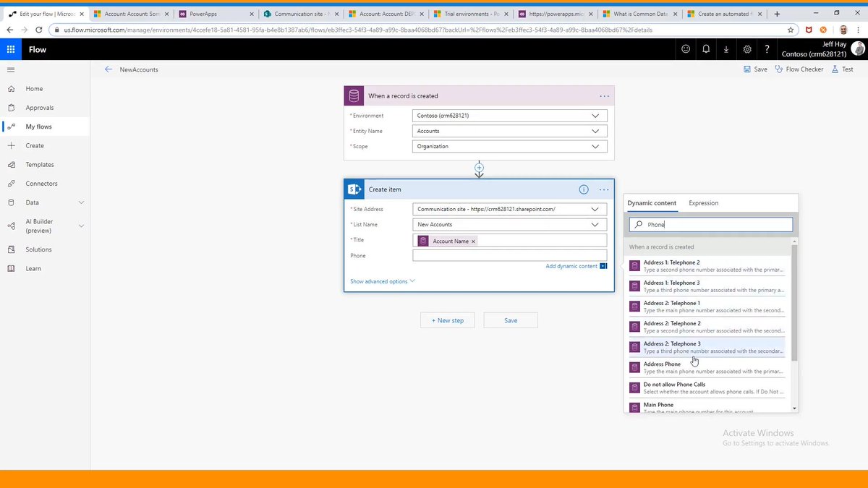Open a new browser tab with plus
The image size is (868, 488).
coord(777,14)
